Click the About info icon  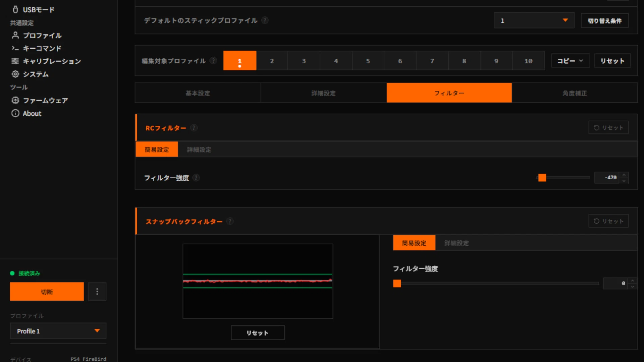tap(15, 113)
